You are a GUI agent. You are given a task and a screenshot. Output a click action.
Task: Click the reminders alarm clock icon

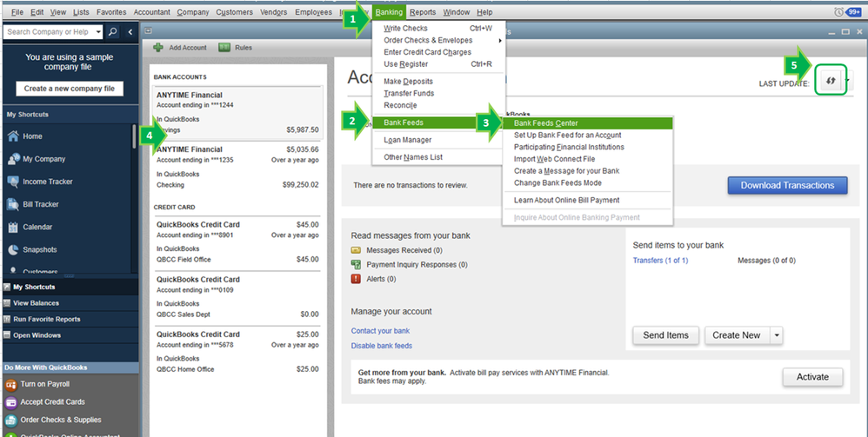(840, 11)
